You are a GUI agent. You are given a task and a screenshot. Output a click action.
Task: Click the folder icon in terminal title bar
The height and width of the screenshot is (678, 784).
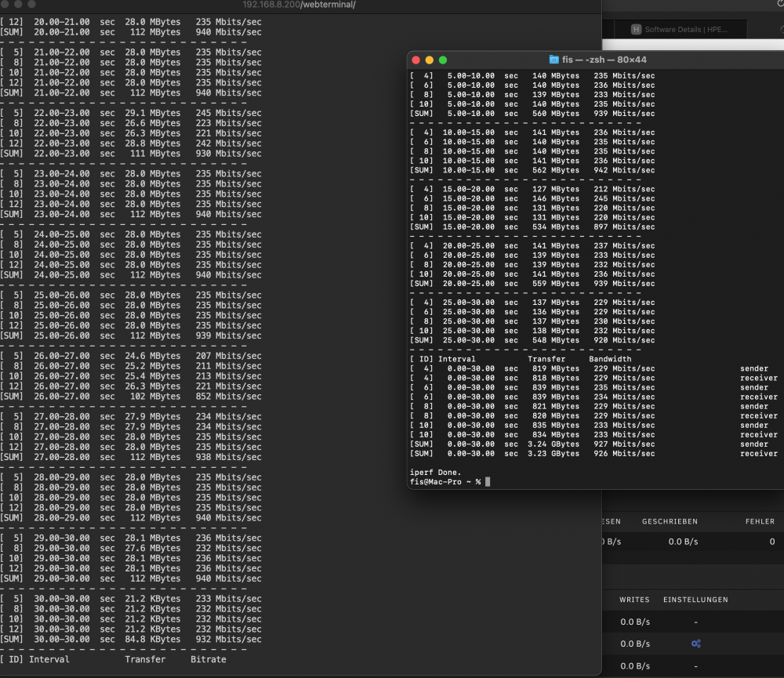[x=554, y=60]
